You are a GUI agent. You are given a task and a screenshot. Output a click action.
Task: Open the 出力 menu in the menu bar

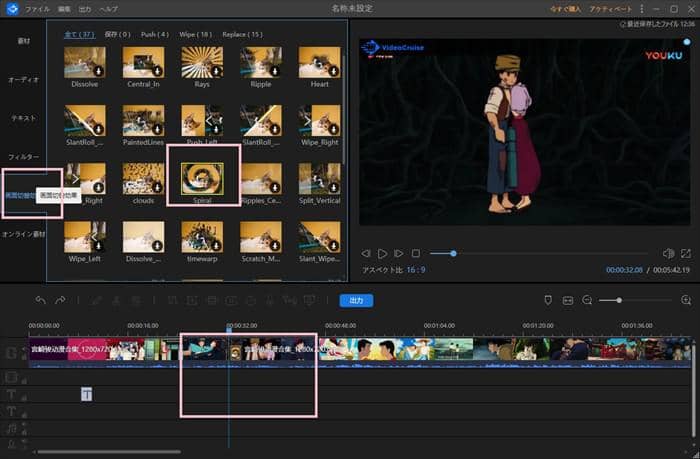pos(85,9)
